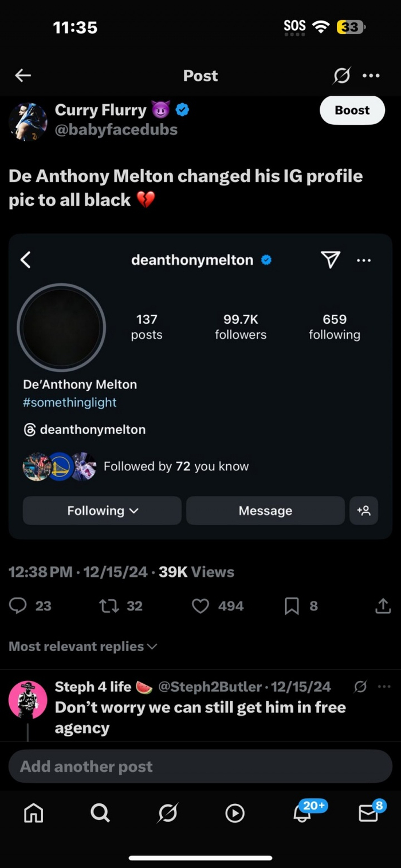Expand the Following dropdown in Instagram screenshot
Viewport: 401px width, 868px height.
(103, 510)
